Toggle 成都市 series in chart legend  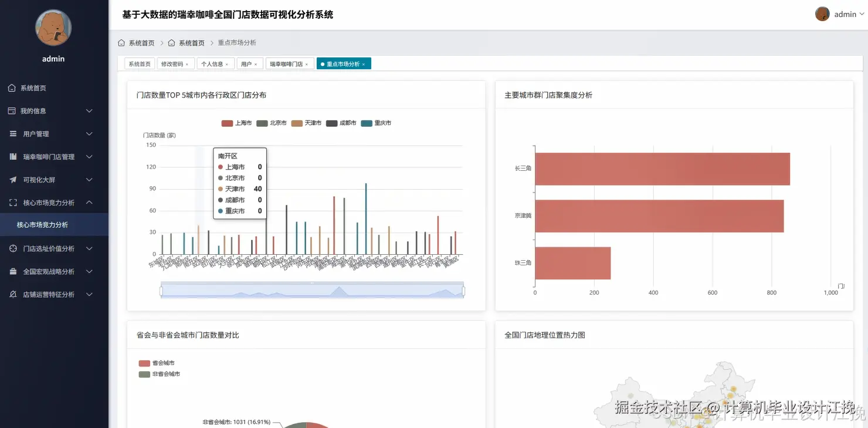coord(341,123)
